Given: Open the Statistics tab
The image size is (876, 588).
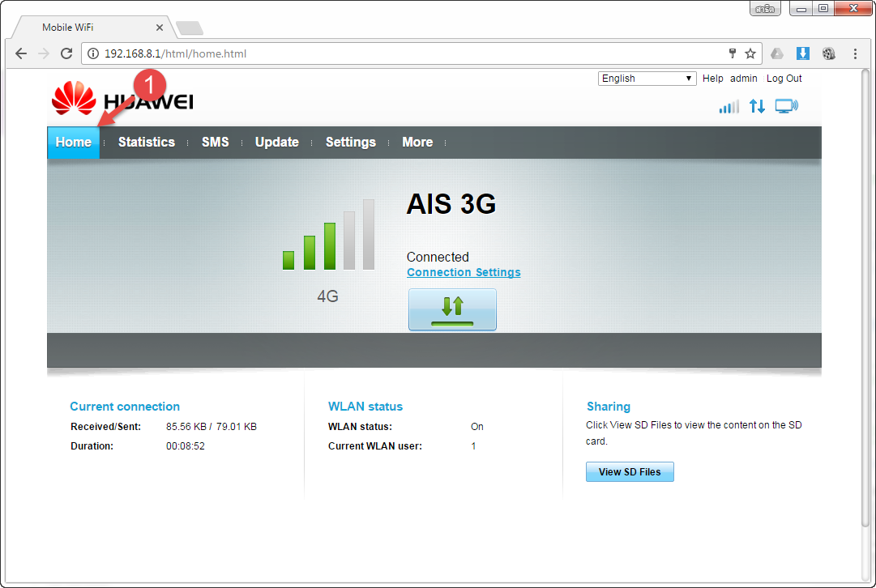Looking at the screenshot, I should click(147, 143).
